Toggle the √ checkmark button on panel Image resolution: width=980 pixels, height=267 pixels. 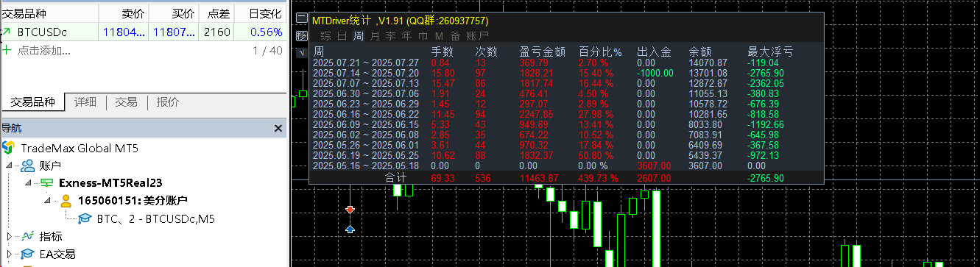tap(301, 52)
